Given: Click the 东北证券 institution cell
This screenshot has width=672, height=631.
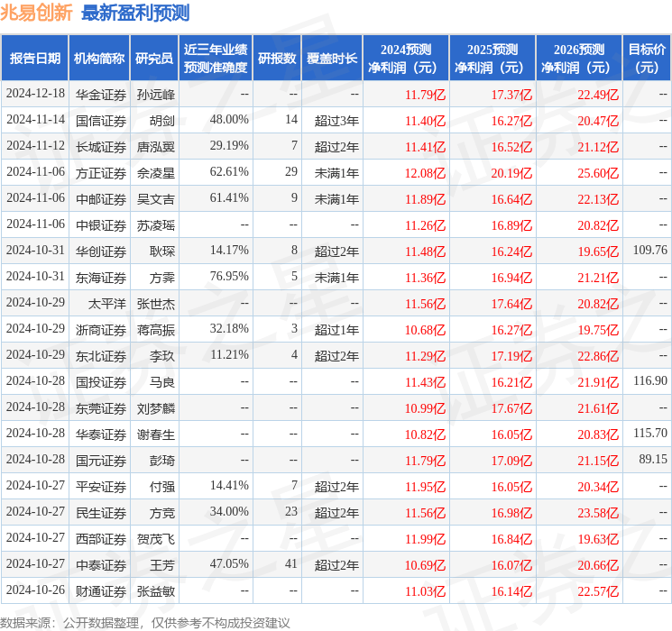Looking at the screenshot, I should [101, 356].
